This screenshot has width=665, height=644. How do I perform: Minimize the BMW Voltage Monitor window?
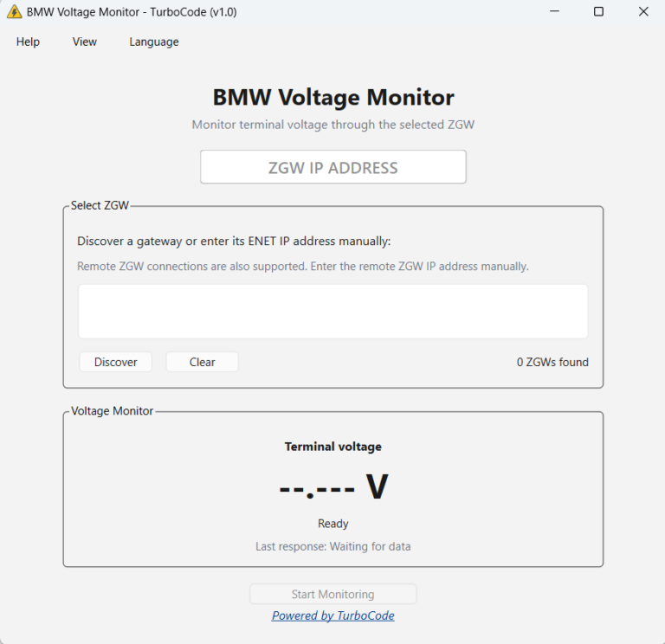554,11
